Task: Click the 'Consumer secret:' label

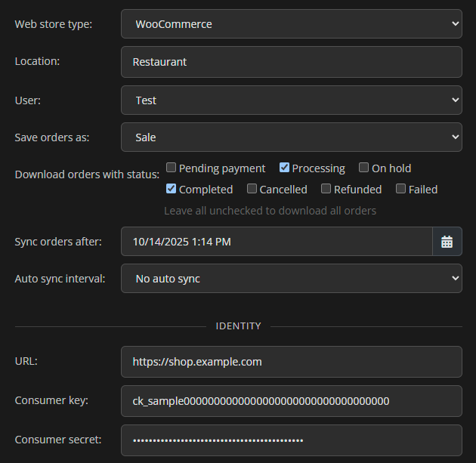Action: (58, 440)
